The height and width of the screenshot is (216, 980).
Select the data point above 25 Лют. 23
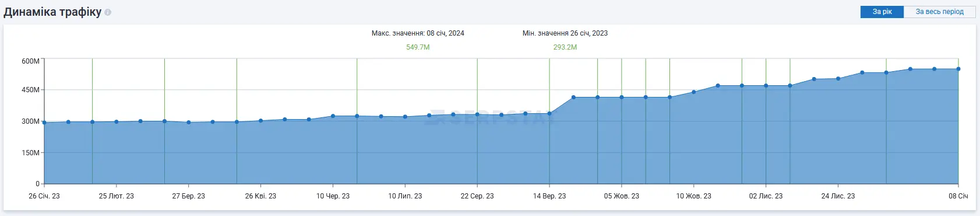(x=117, y=122)
